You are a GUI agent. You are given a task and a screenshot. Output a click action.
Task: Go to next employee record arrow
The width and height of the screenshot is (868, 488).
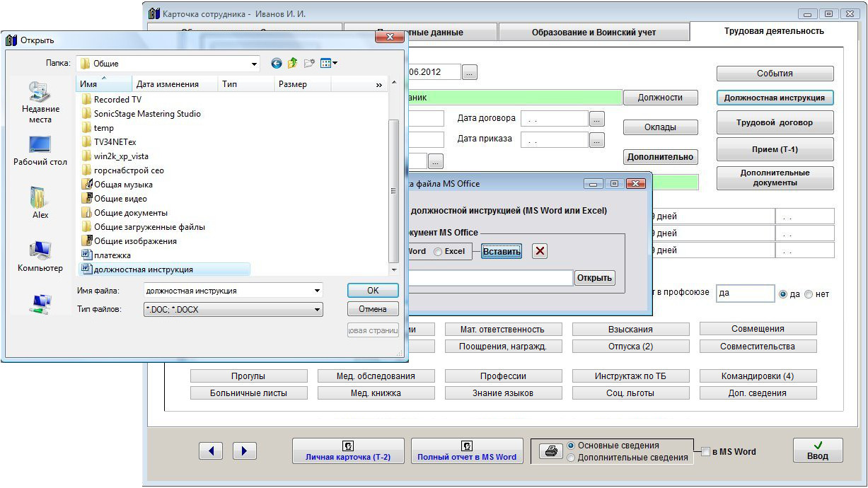click(245, 451)
